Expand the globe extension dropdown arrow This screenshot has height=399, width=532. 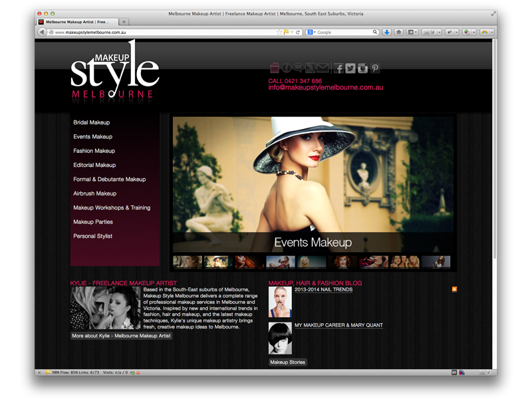tap(474, 32)
